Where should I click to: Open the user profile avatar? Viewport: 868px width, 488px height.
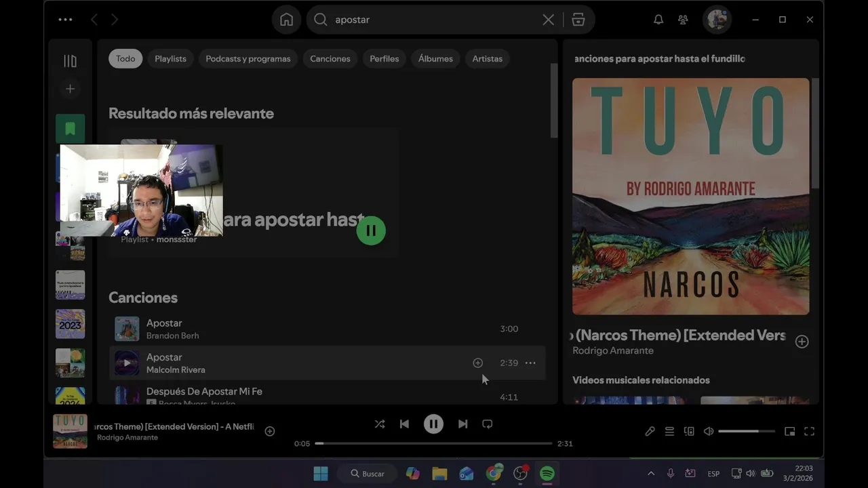[717, 20]
